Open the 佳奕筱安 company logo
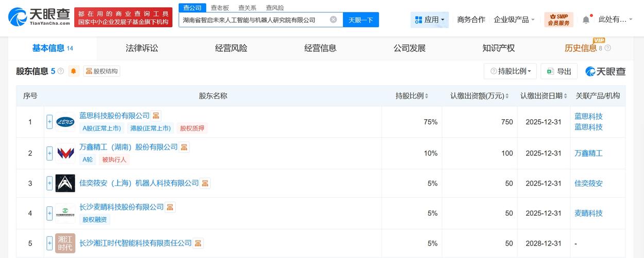The width and height of the screenshot is (644, 258). (x=65, y=183)
